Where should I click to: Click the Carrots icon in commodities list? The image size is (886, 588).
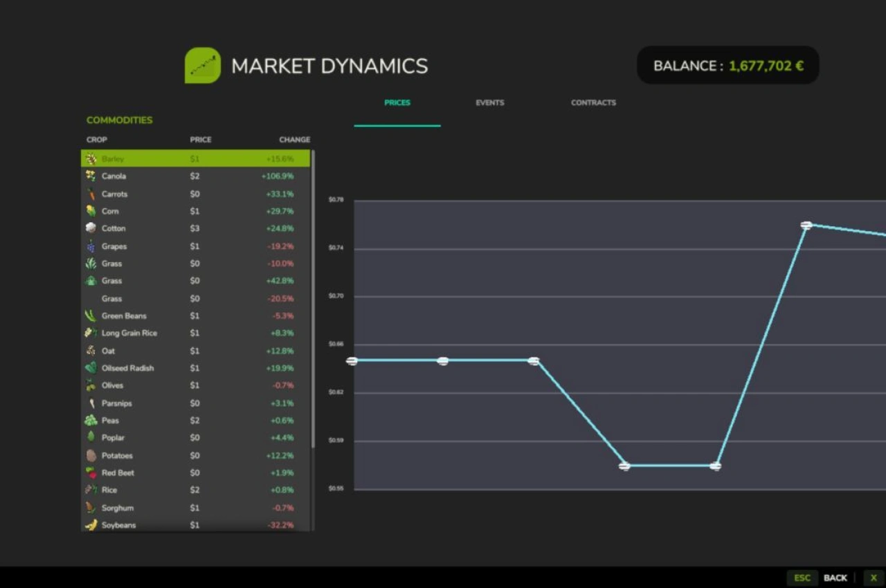[x=91, y=194]
